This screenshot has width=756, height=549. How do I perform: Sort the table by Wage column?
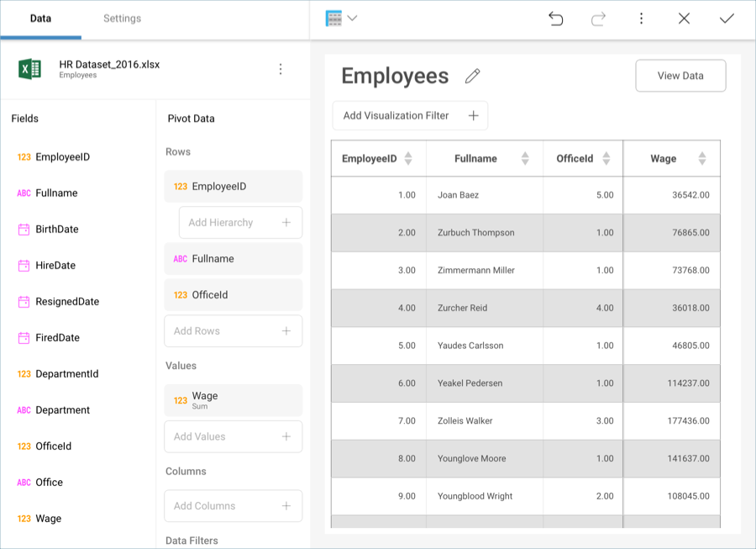pyautogui.click(x=702, y=158)
